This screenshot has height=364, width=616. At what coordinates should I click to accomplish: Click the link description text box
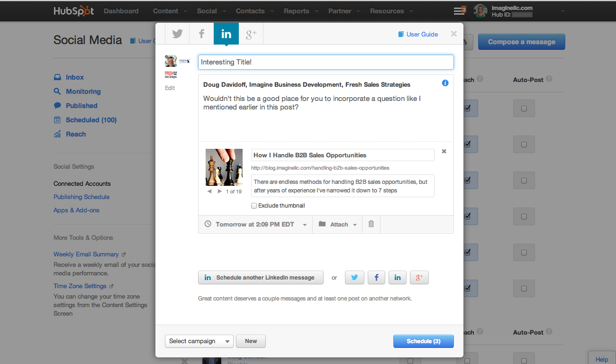coord(343,186)
